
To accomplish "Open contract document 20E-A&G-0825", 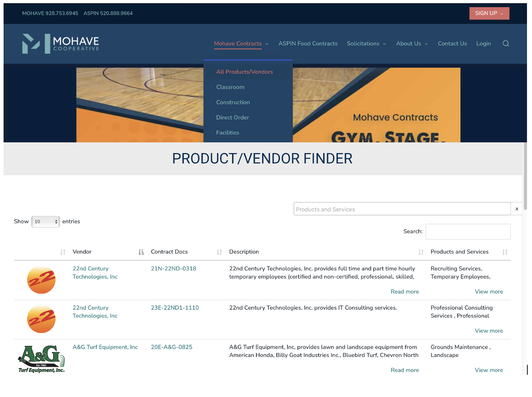I will tap(172, 347).
